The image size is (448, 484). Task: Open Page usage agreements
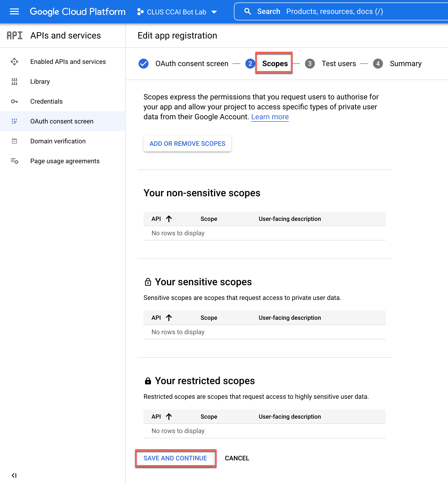click(65, 161)
